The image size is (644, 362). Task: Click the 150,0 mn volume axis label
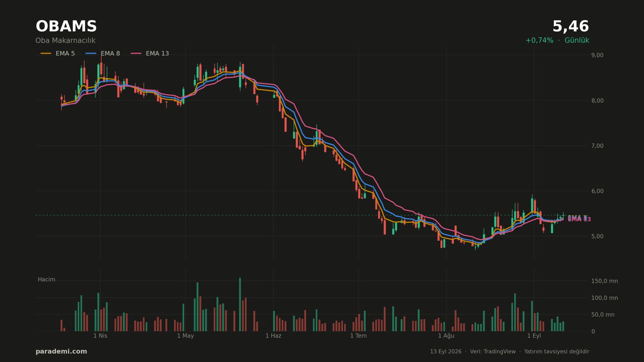605,281
